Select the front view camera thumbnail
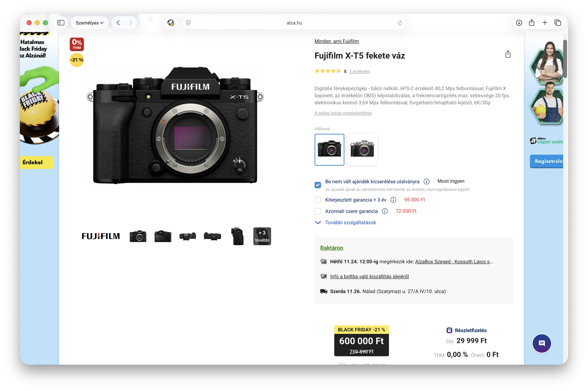The width and height of the screenshot is (588, 391). 138,236
